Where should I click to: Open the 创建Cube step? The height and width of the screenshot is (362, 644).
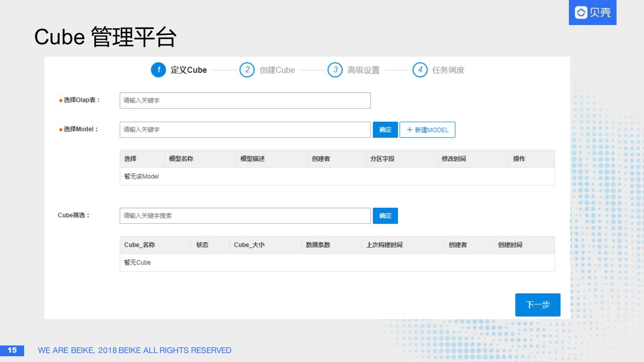(277, 70)
